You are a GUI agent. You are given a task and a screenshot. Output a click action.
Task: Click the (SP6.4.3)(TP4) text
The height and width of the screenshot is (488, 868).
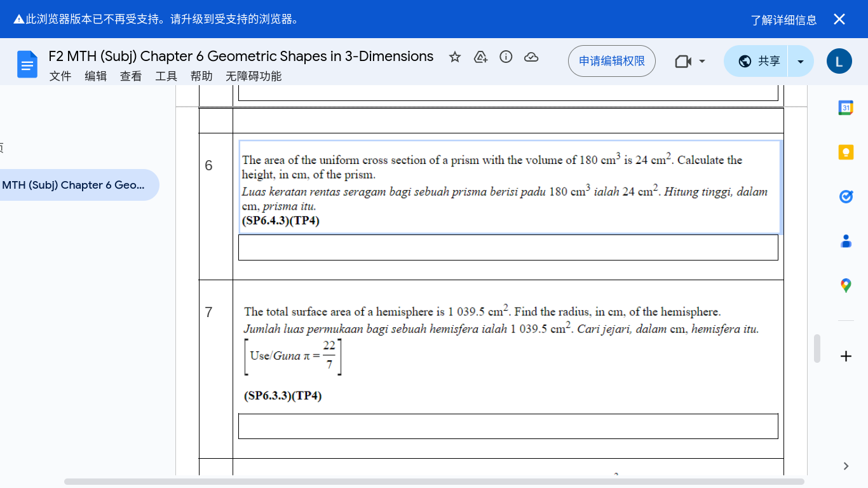click(280, 221)
